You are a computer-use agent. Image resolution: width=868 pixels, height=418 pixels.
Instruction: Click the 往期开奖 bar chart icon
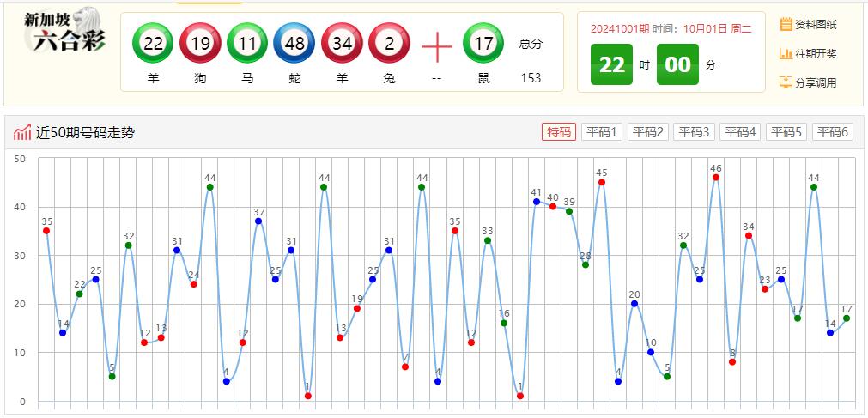[x=786, y=53]
